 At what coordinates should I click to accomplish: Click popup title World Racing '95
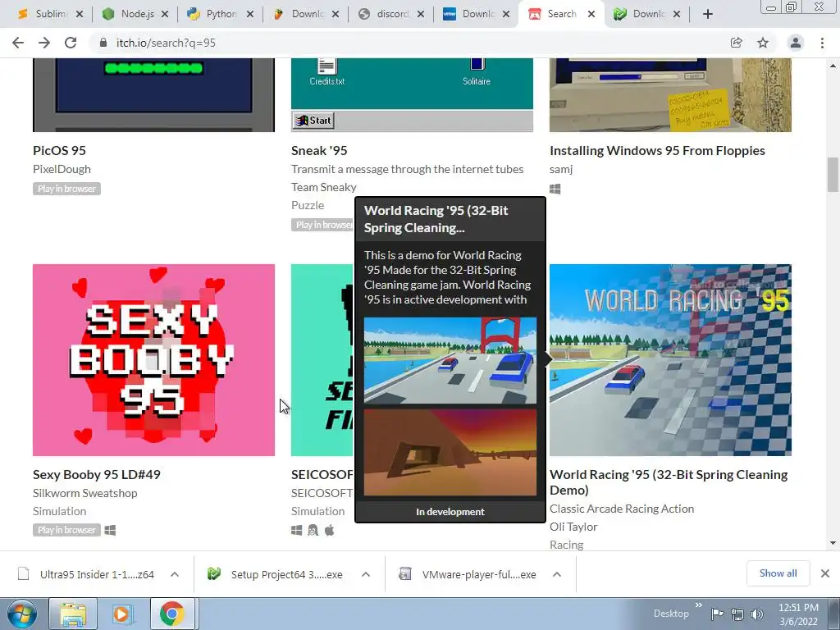pos(436,219)
